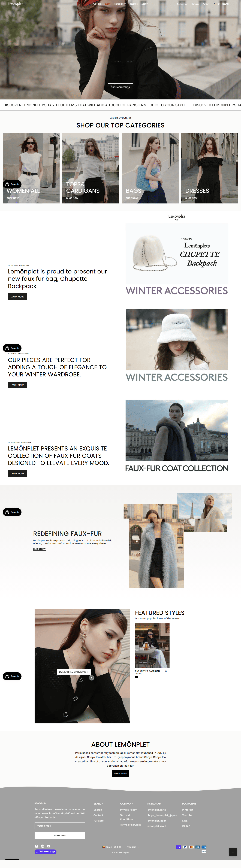Click the back-to-top arrow button

click(x=233, y=852)
